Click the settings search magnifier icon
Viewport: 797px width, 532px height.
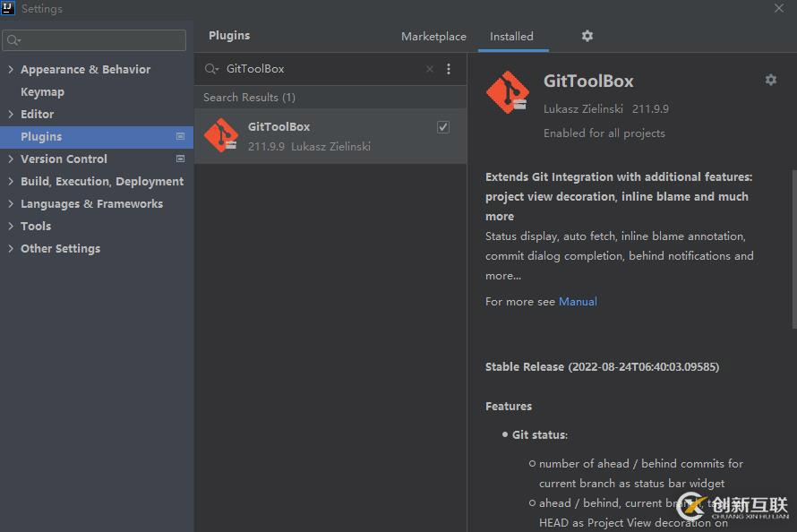14,40
